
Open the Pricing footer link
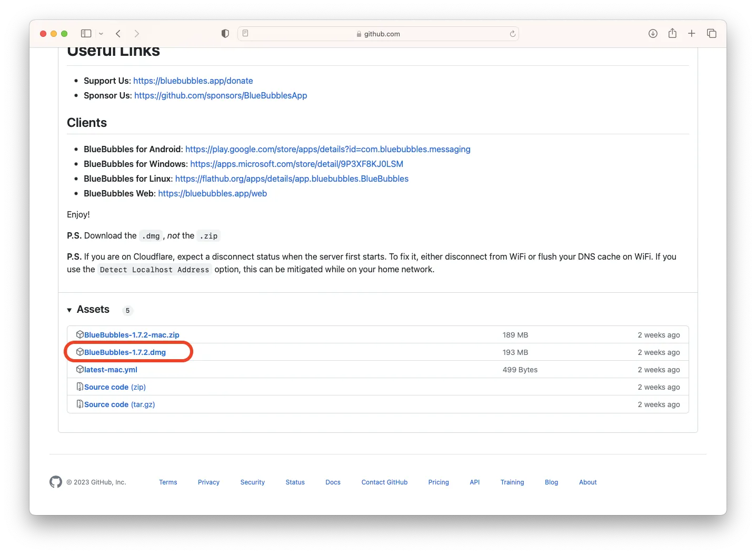pos(439,482)
